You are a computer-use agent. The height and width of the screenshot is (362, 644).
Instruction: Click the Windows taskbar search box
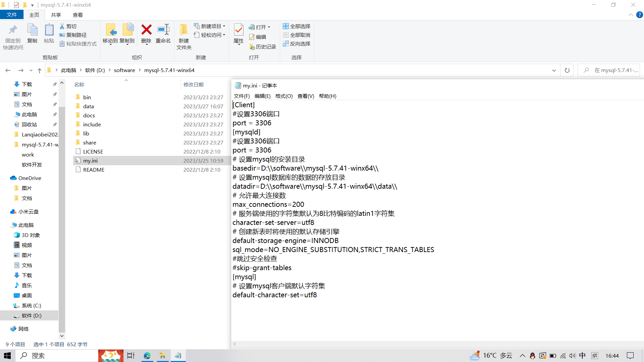[x=57, y=356]
